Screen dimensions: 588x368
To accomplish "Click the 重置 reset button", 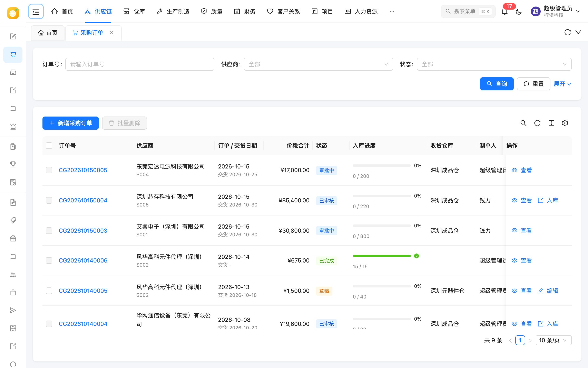I will 533,84.
